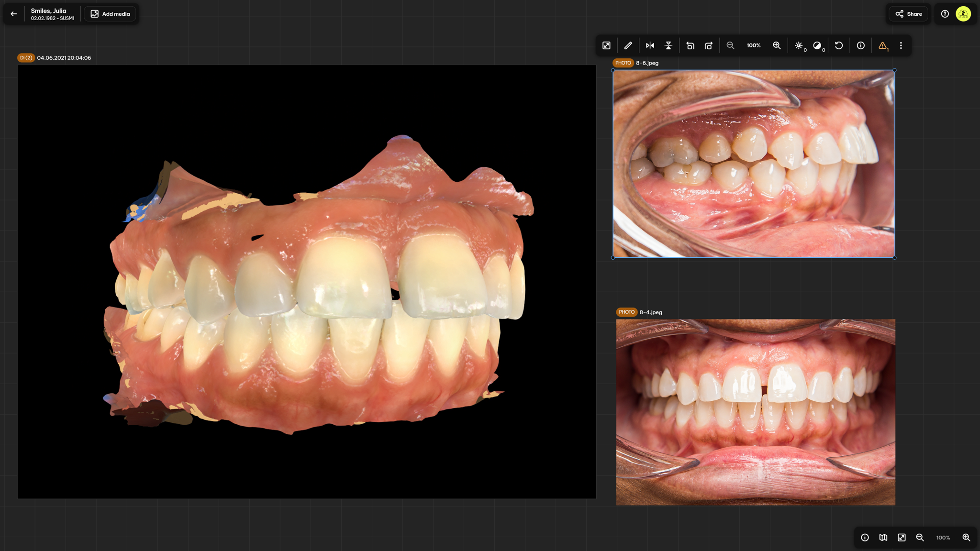Rotate image counterclockwise

pos(690,45)
